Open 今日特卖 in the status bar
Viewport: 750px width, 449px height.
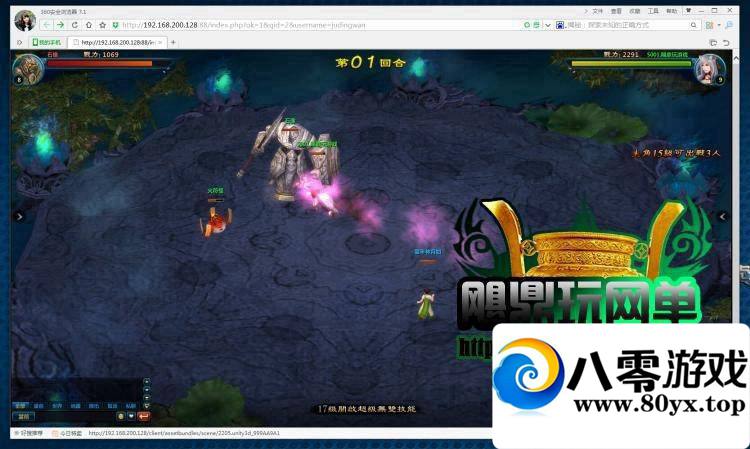[67, 433]
